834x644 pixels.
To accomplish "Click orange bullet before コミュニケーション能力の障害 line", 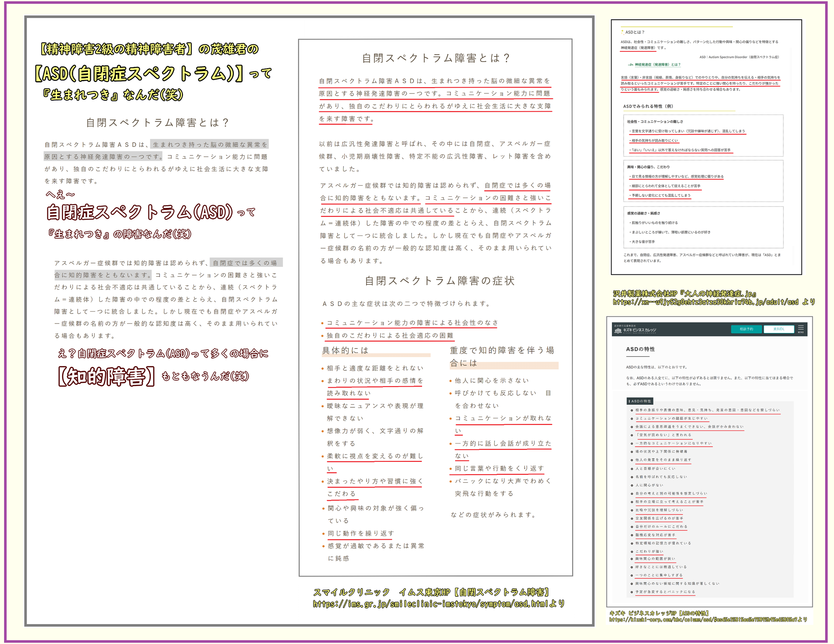I will (322, 324).
